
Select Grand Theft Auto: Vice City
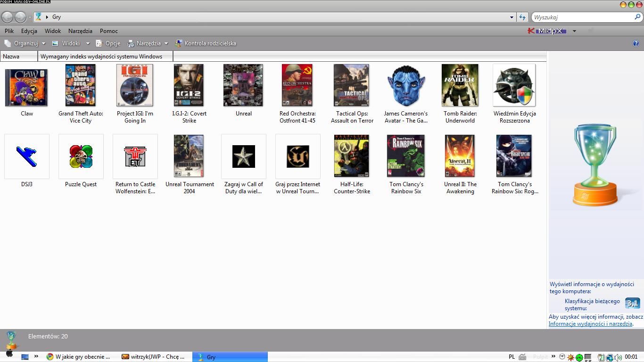81,85
